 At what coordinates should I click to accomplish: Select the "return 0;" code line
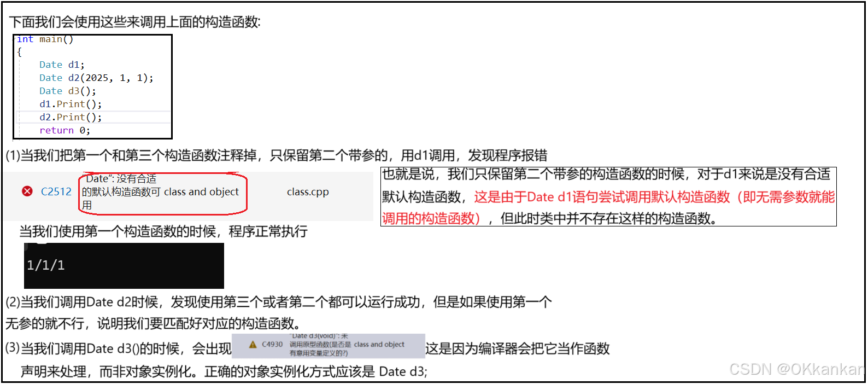[64, 130]
